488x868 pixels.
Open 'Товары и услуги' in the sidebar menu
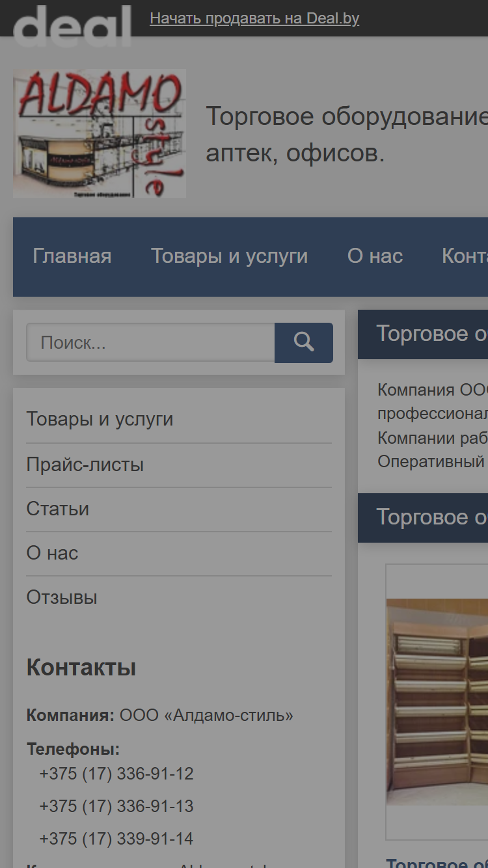pyautogui.click(x=100, y=419)
